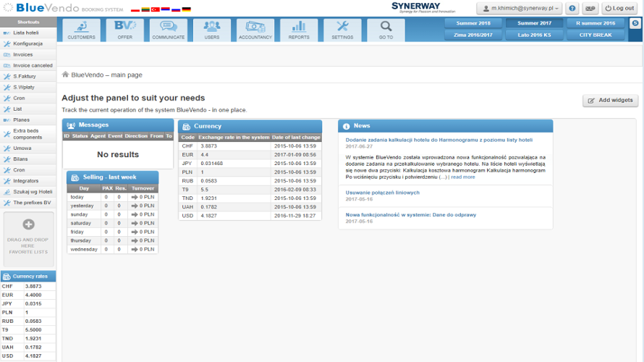Open the Umowa shortcut
644x362 pixels.
[x=28, y=148]
